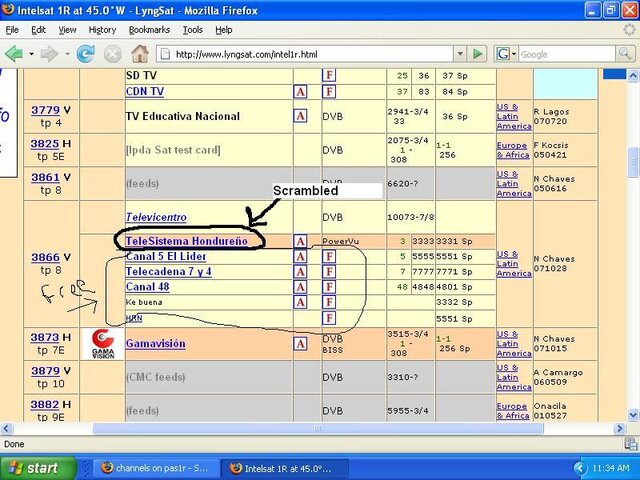
Task: Click the vertical scrollbar up arrow
Action: click(x=633, y=75)
